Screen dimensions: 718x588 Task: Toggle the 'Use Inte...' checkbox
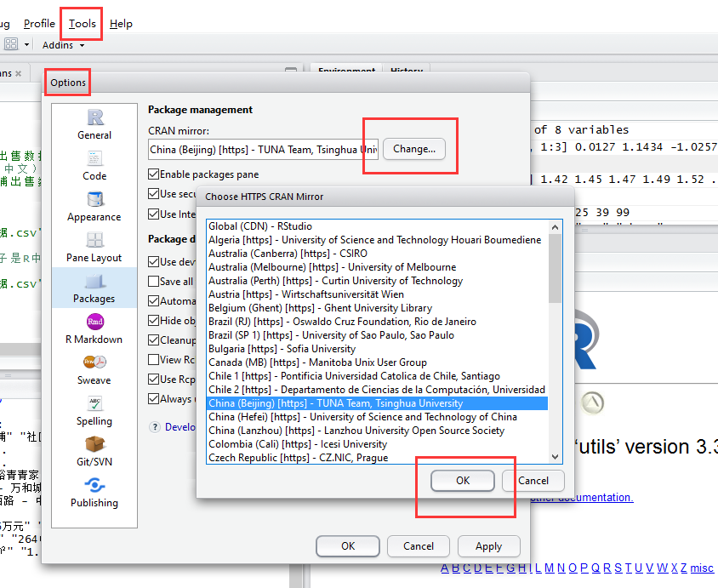click(x=153, y=214)
